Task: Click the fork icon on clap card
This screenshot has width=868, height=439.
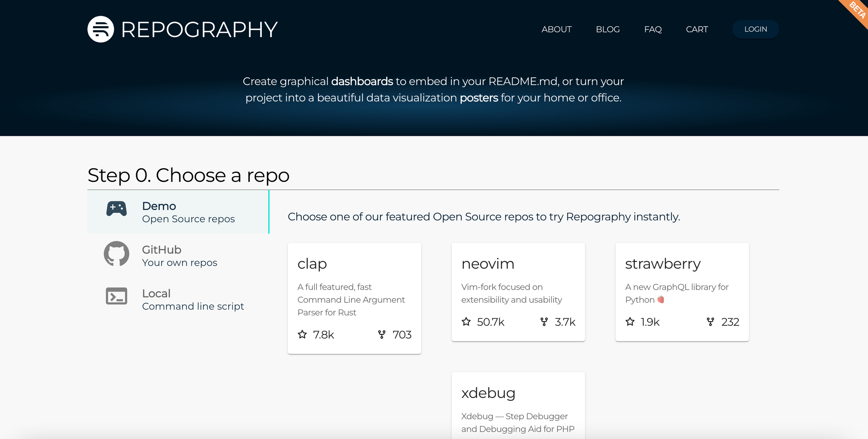Action: coord(382,334)
